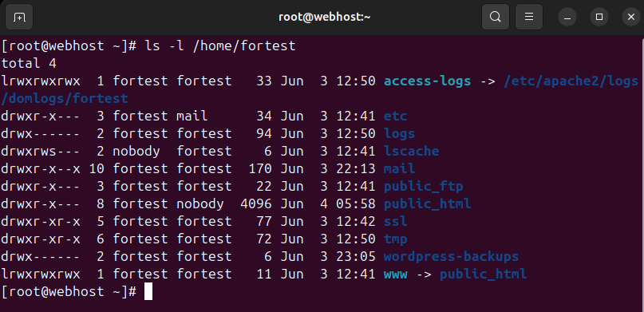Open the hamburger main menu

pos(529,18)
